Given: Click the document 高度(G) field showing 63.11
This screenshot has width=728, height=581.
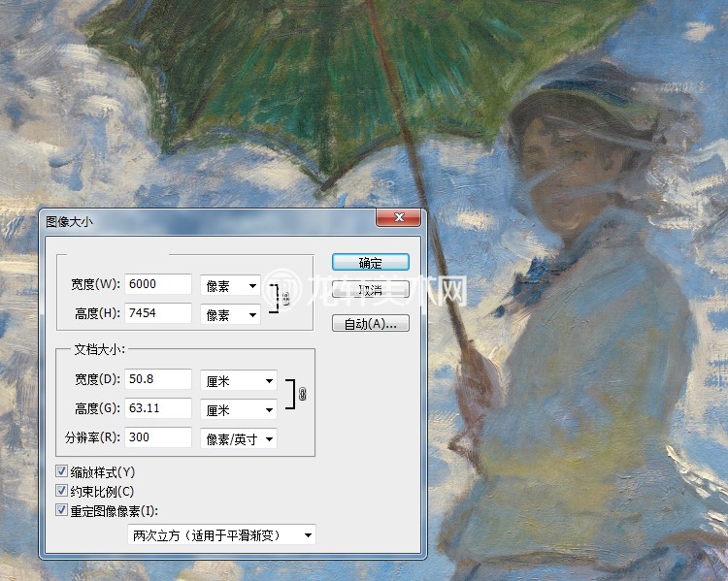Looking at the screenshot, I should tap(158, 408).
